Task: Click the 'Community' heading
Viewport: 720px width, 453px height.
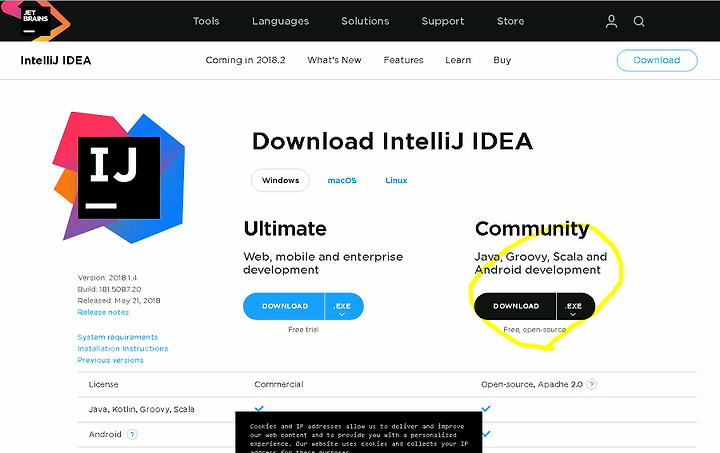Action: [x=532, y=229]
